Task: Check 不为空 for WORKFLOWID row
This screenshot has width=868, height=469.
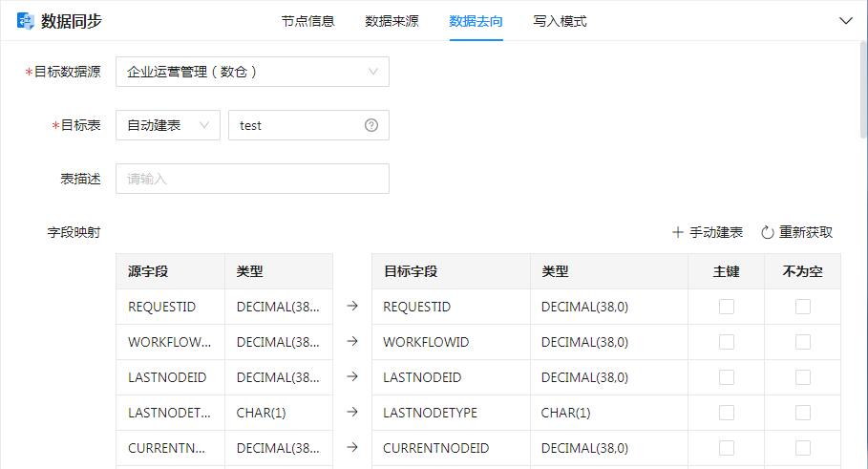Action: pyautogui.click(x=803, y=342)
